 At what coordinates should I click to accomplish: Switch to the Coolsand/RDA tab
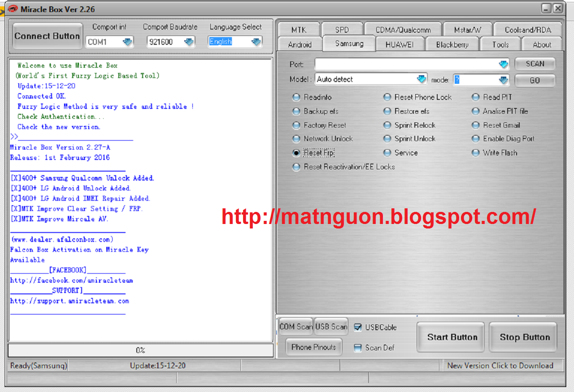528,30
